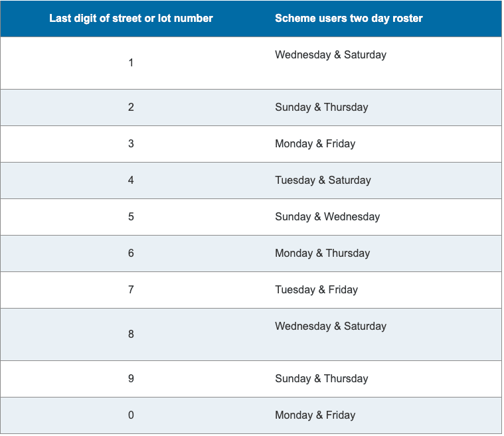
Task: Select the digit 8 cell
Action: point(131,334)
